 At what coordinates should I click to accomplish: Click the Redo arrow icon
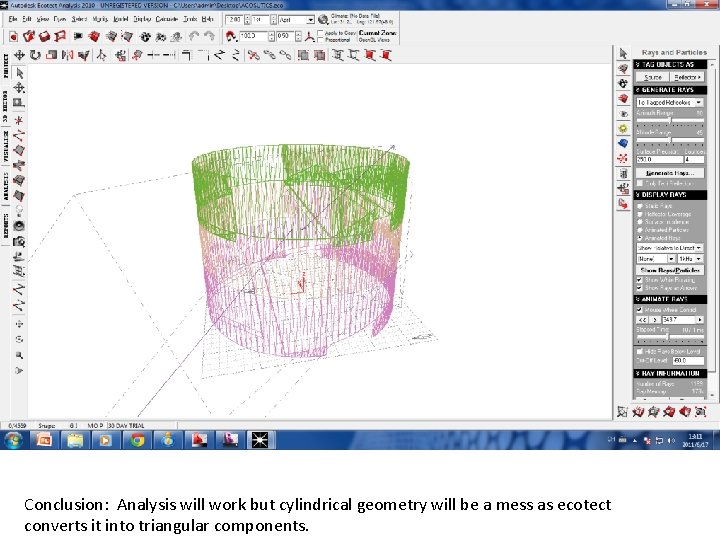pos(209,36)
